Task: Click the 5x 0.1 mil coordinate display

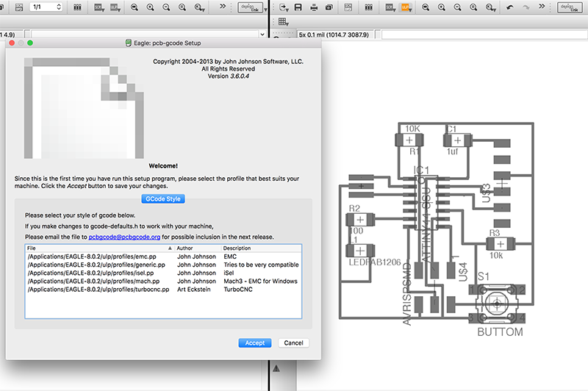Action: coord(334,35)
